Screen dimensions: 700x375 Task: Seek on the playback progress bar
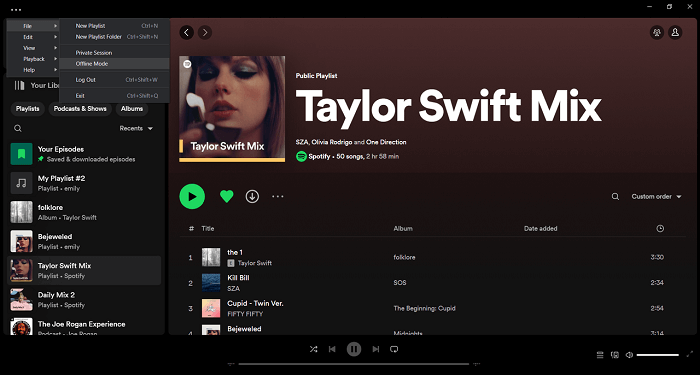pos(354,364)
